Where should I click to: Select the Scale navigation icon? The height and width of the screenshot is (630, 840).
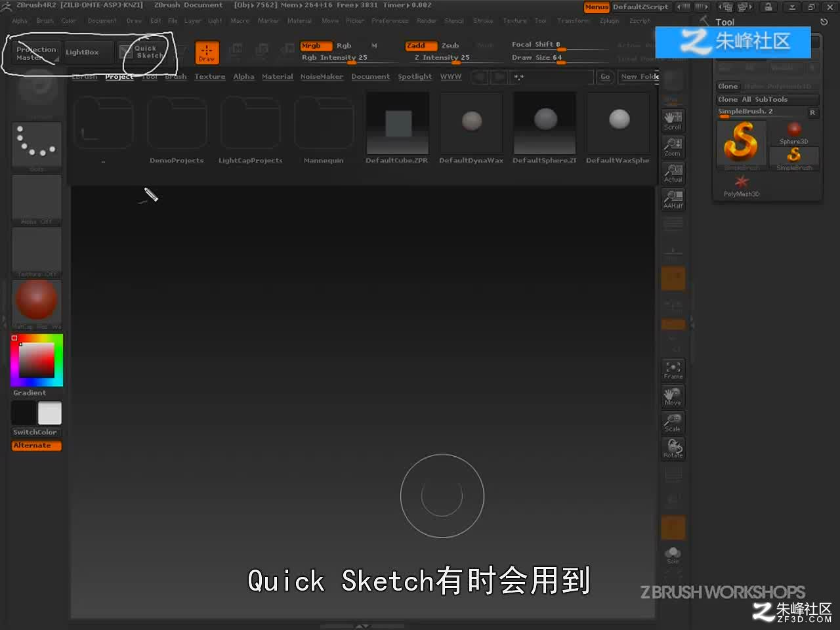pyautogui.click(x=673, y=423)
